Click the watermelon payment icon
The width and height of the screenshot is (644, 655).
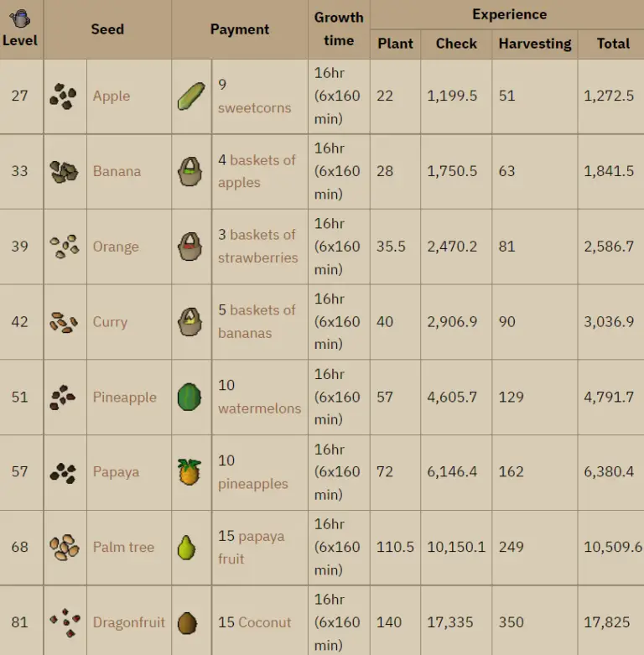point(190,397)
